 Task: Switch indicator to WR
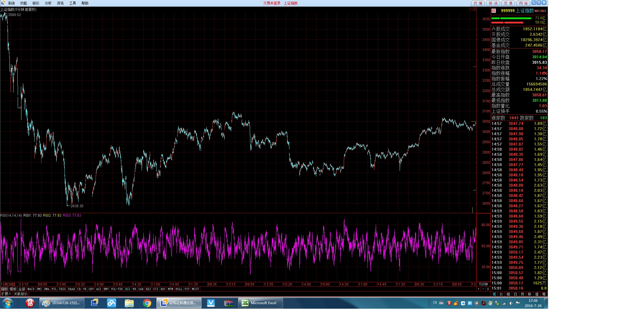coord(134,289)
